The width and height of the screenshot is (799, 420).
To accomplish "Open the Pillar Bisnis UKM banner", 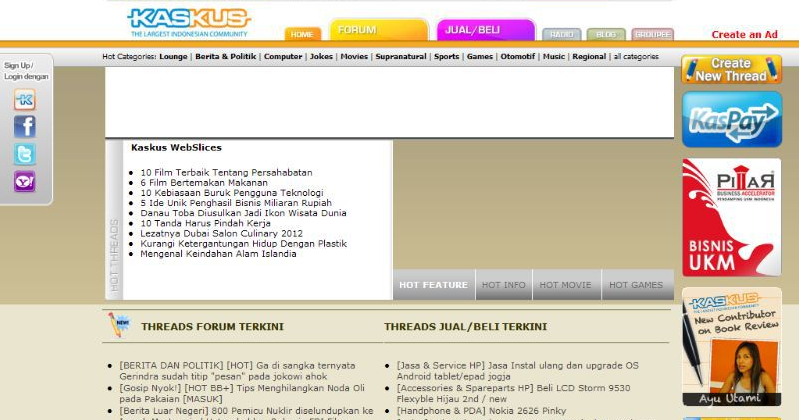I will click(x=732, y=218).
